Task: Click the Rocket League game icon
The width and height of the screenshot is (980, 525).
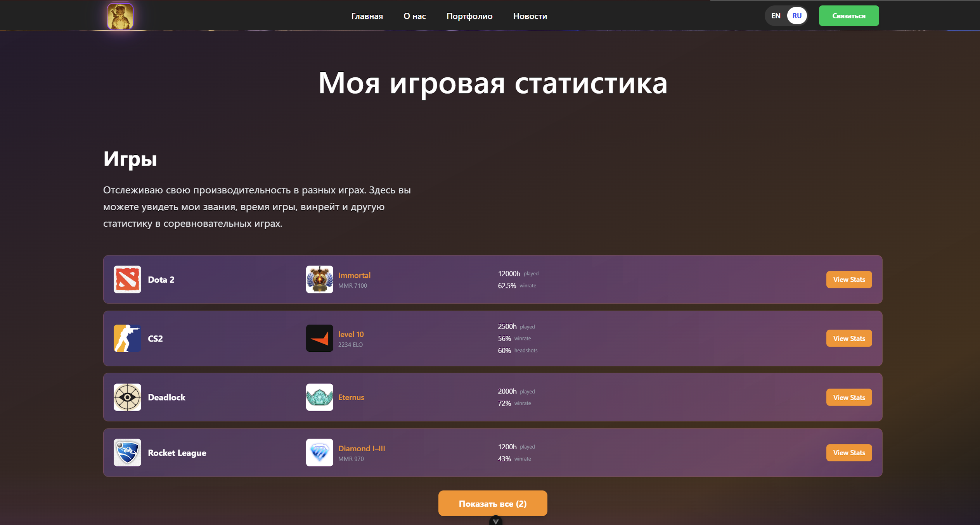Action: tap(127, 452)
